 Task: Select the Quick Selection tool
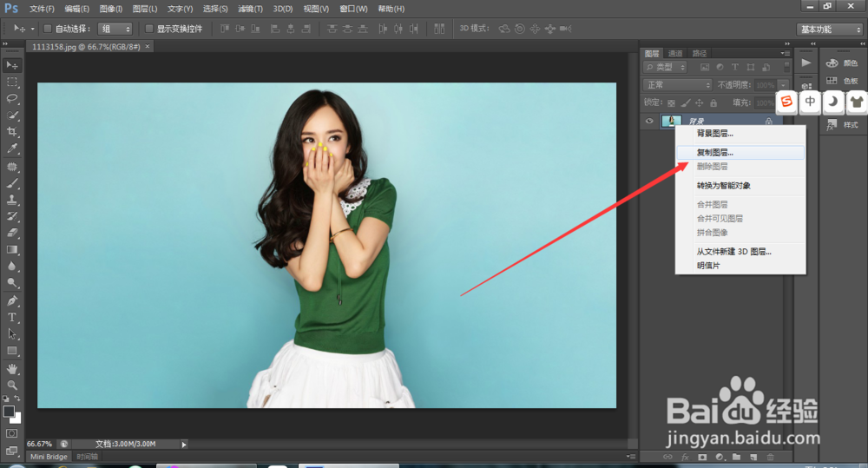[11, 115]
